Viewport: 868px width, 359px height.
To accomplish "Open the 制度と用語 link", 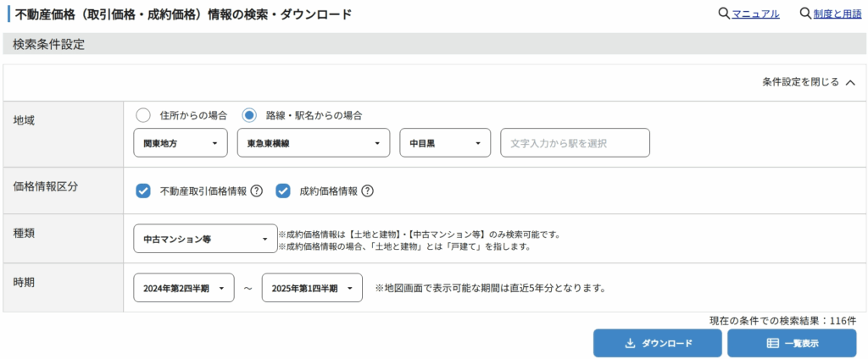I will click(x=837, y=14).
